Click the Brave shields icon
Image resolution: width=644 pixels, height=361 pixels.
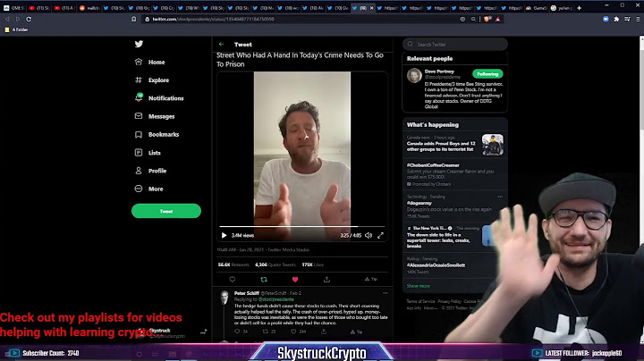tap(487, 19)
